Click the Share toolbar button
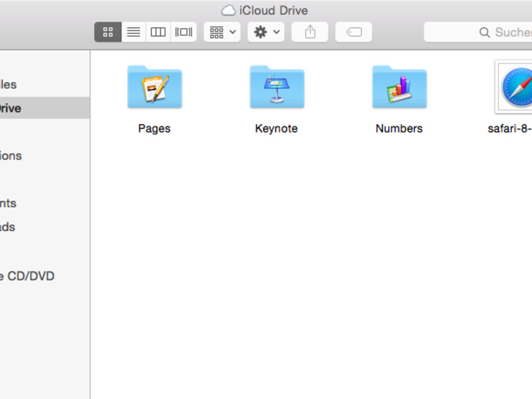532x399 pixels. (310, 32)
